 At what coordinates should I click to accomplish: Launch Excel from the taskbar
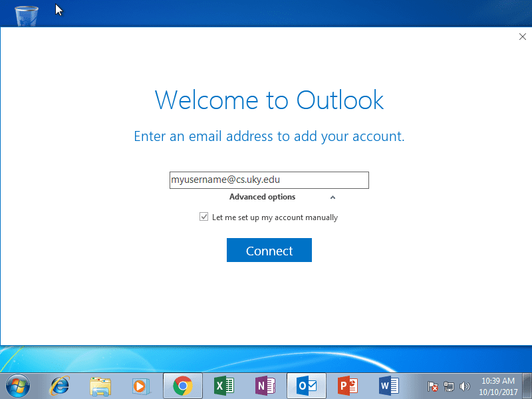pyautogui.click(x=224, y=386)
